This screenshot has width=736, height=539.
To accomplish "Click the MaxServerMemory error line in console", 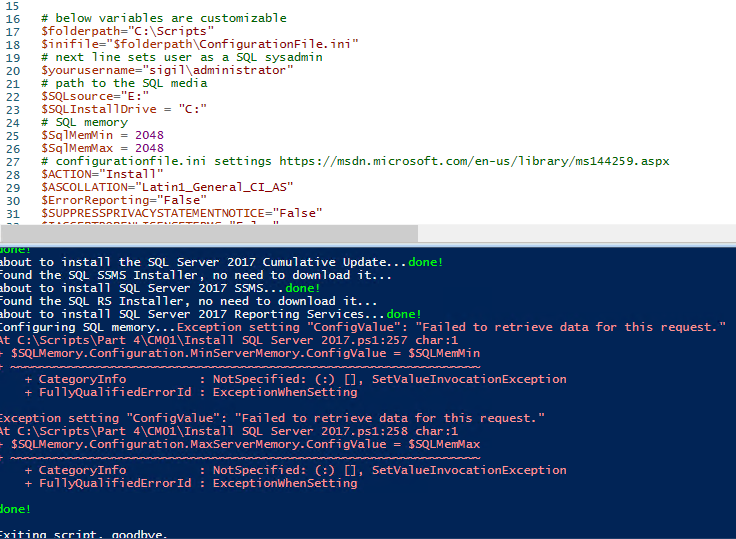I will coord(240,444).
